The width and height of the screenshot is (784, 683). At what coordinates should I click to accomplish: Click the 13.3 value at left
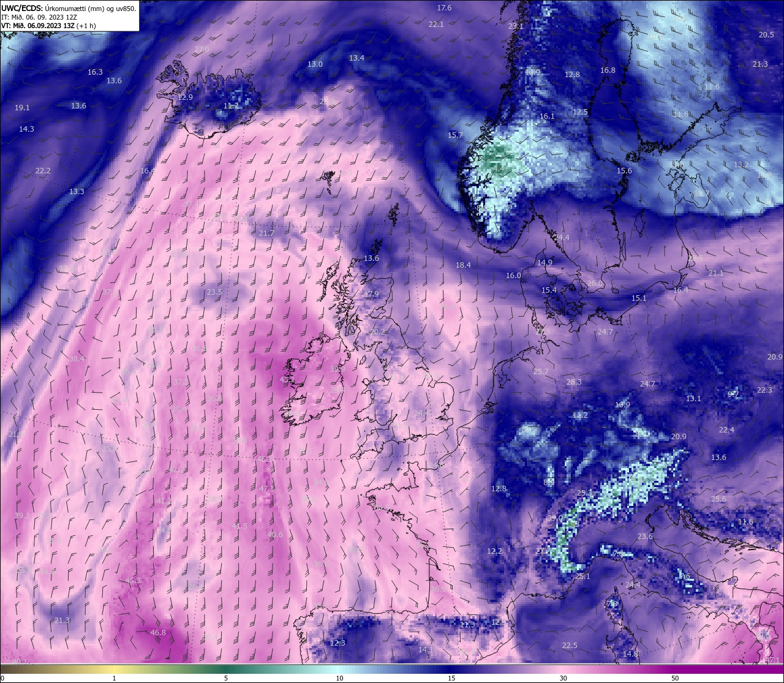point(77,192)
